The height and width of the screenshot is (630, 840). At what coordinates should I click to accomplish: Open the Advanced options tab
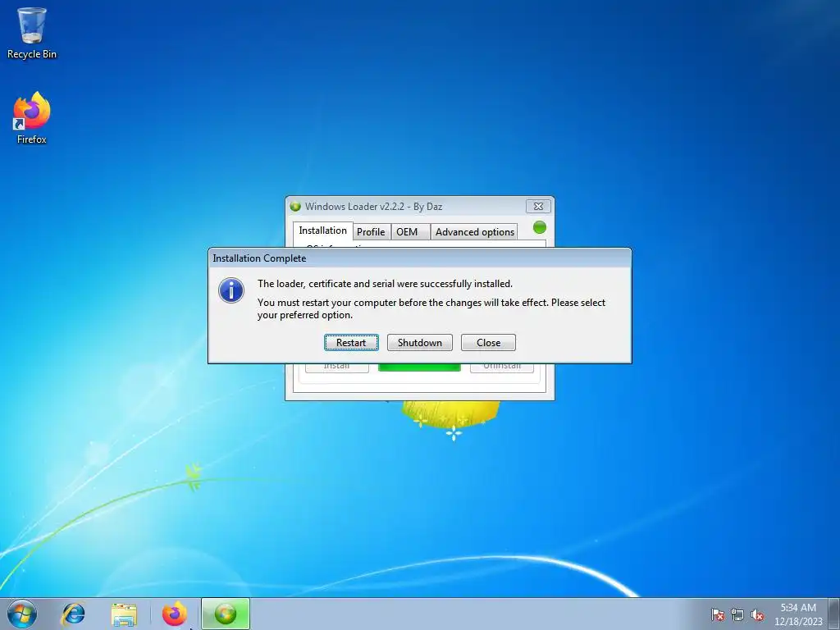tap(475, 232)
